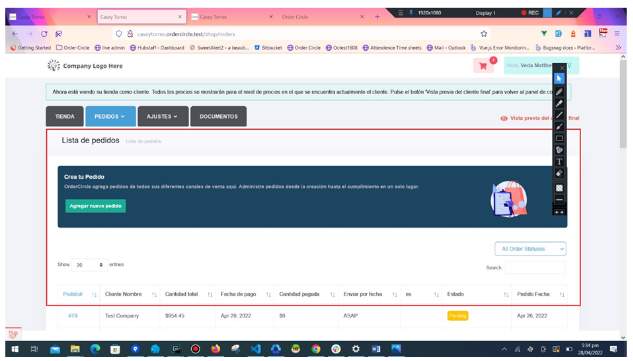The image size is (633, 361).
Task: Open the shopping cart
Action: [x=483, y=66]
